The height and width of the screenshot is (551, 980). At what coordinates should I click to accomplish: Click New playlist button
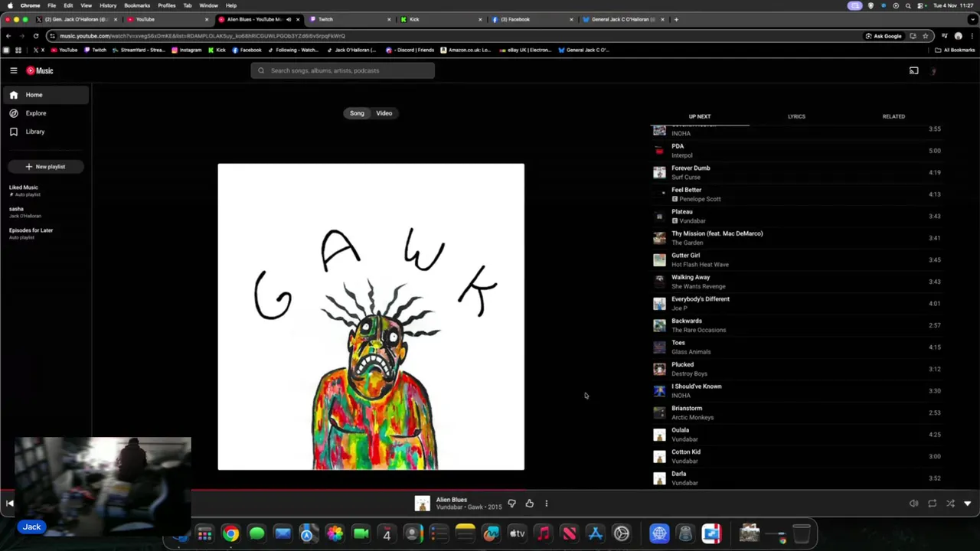point(46,167)
